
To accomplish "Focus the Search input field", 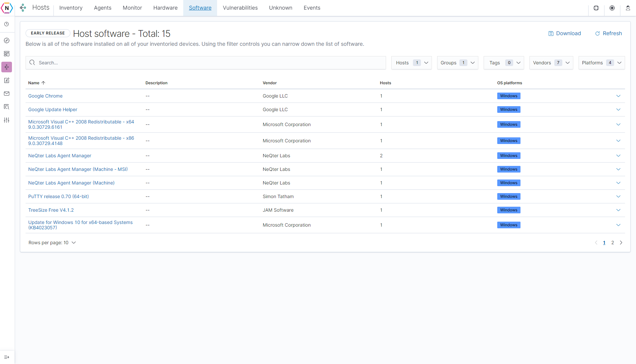I will coord(206,63).
